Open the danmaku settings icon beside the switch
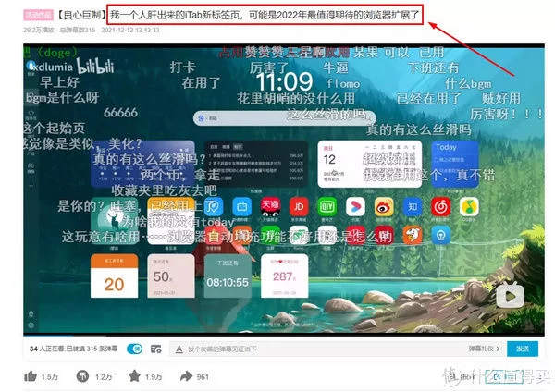Screen dimensions: 555x392 tap(155, 349)
